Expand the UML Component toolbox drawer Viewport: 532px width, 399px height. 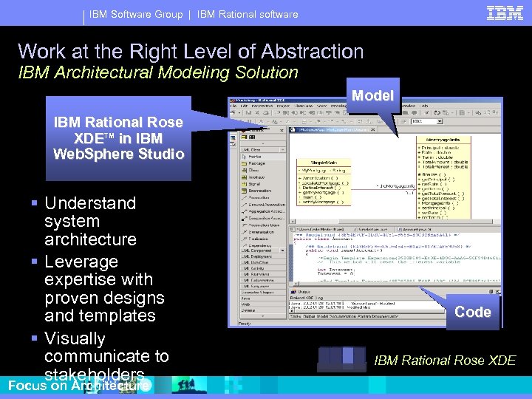[260, 250]
